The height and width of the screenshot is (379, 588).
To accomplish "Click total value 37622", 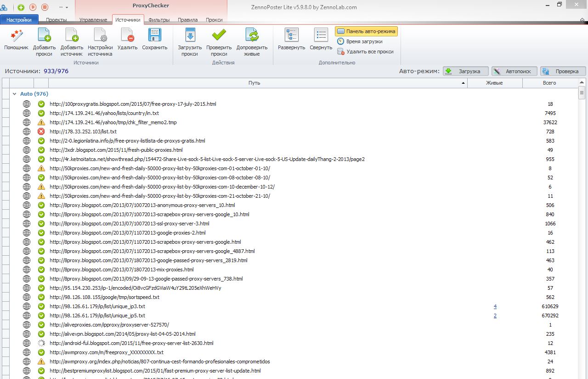I will click(550, 122).
